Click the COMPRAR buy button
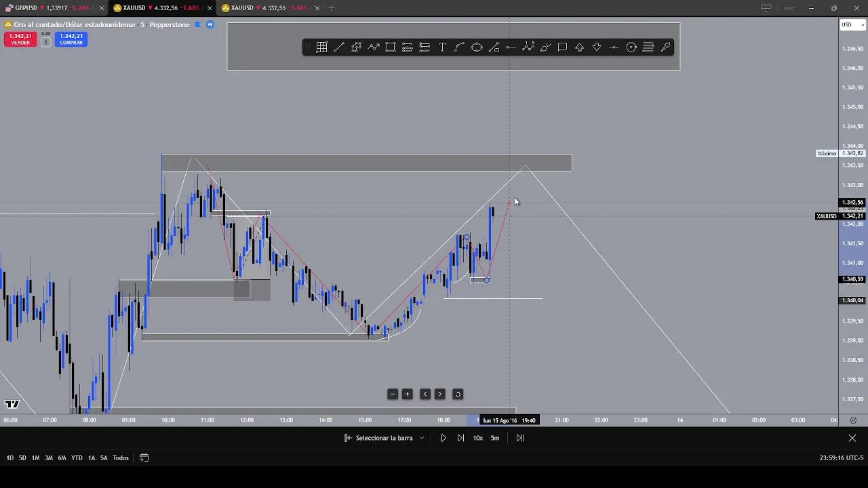Image resolution: width=868 pixels, height=488 pixels. (x=71, y=39)
